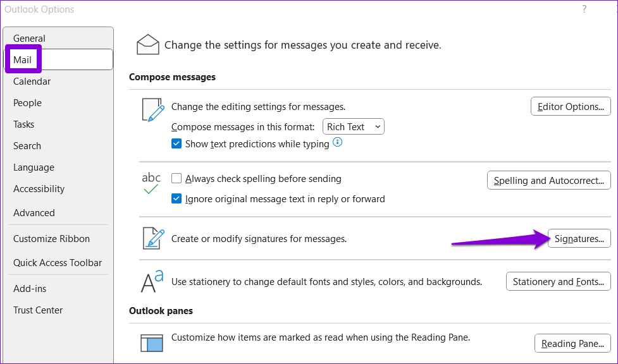Click the abc spelling check icon

(151, 183)
